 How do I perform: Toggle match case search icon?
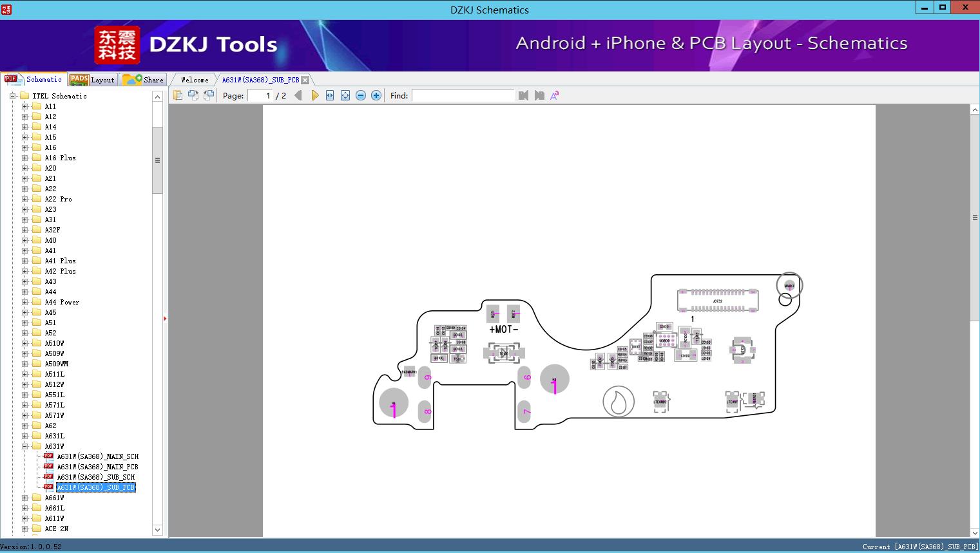tap(555, 95)
